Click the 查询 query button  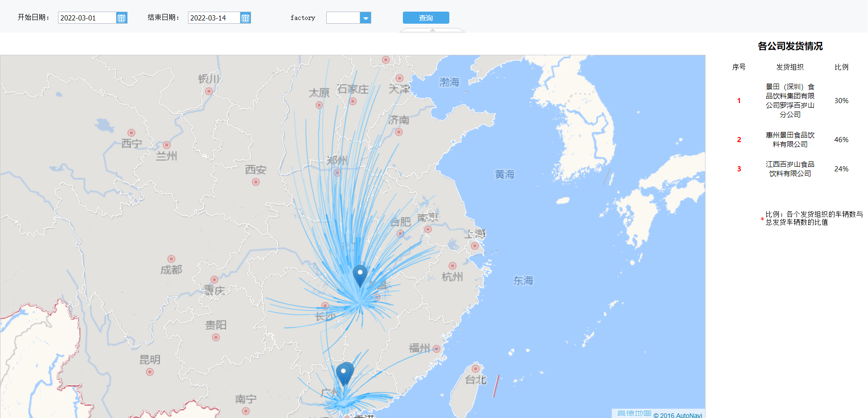click(426, 18)
